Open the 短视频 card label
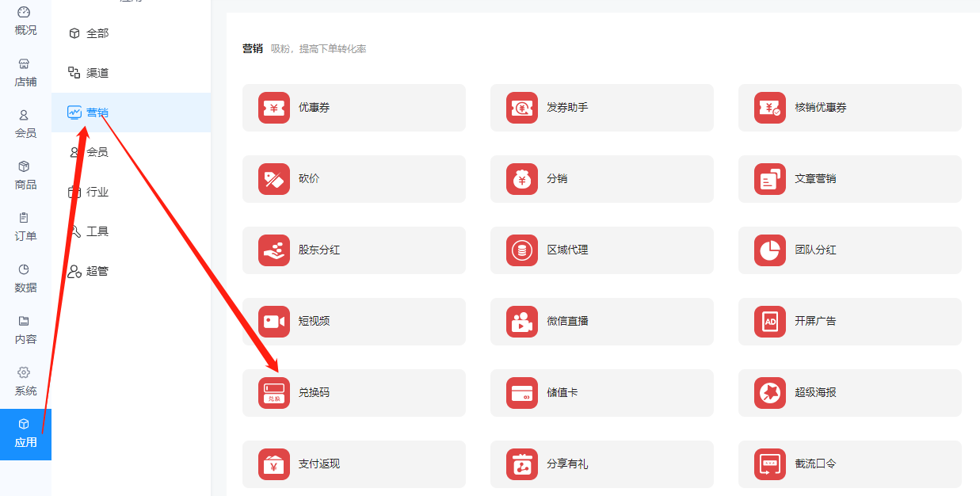The image size is (980, 496). click(314, 322)
